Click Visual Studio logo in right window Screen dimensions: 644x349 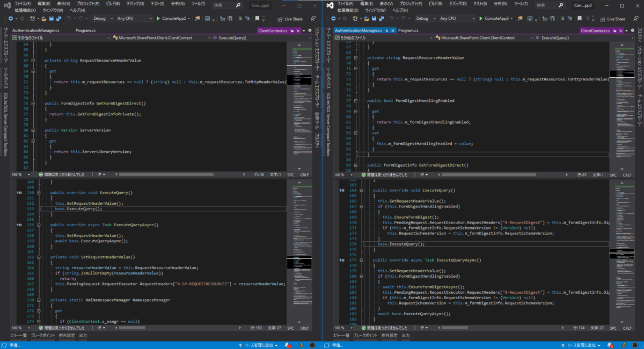(x=331, y=5)
